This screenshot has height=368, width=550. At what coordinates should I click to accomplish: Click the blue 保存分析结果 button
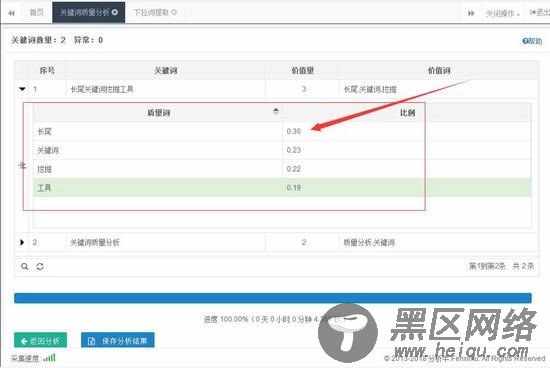pos(118,340)
